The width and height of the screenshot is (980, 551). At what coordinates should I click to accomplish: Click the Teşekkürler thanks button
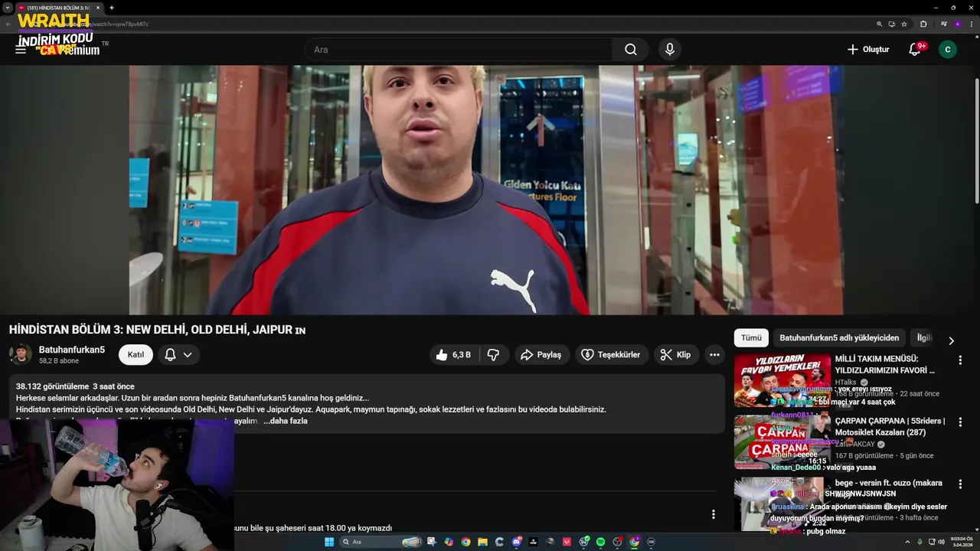[x=611, y=355]
